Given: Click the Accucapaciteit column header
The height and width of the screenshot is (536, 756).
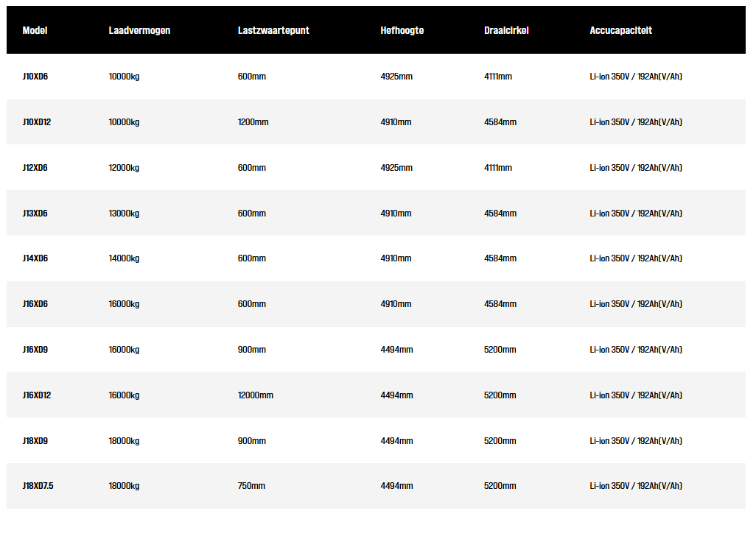Looking at the screenshot, I should pyautogui.click(x=620, y=31).
